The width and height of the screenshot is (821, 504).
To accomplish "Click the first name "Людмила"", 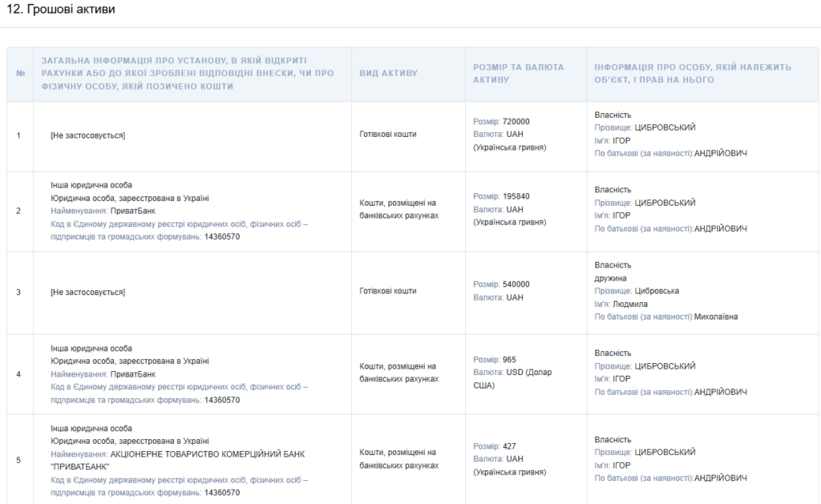I will 630,304.
